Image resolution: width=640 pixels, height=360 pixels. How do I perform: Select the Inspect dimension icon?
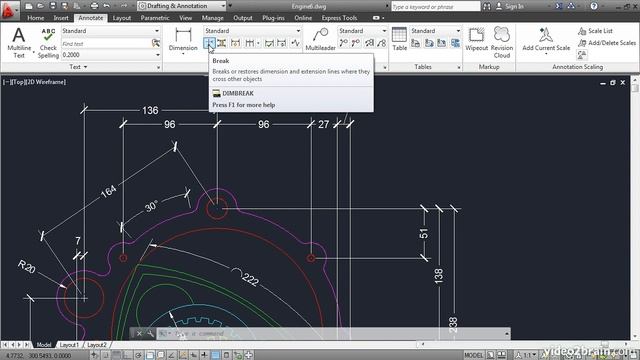coord(269,42)
